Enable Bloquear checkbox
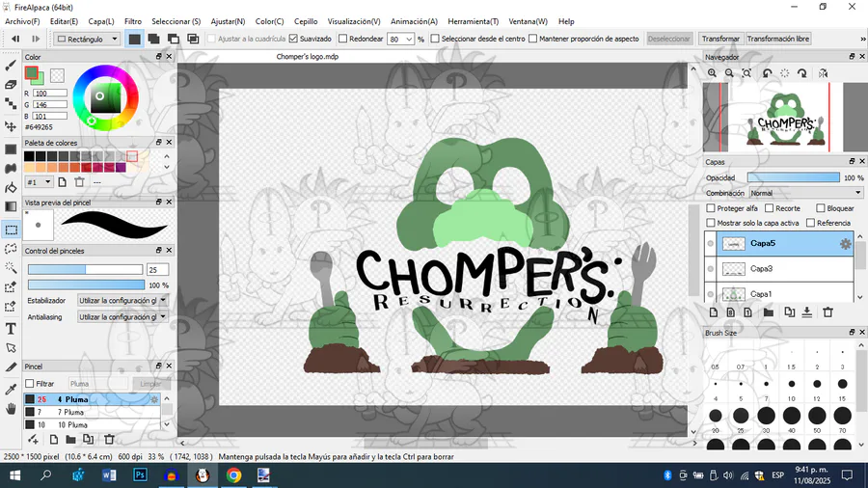The height and width of the screenshot is (488, 868). [821, 208]
